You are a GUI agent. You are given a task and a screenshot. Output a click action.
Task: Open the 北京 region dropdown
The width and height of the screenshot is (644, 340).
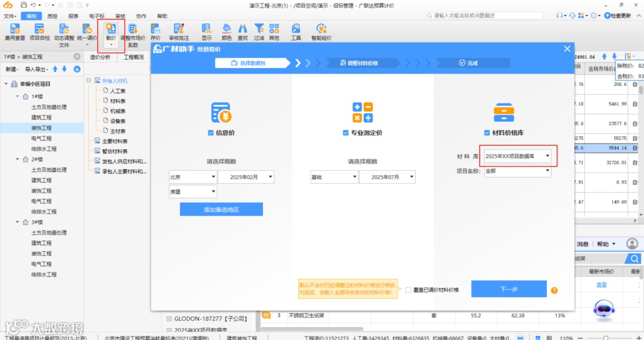pyautogui.click(x=193, y=177)
